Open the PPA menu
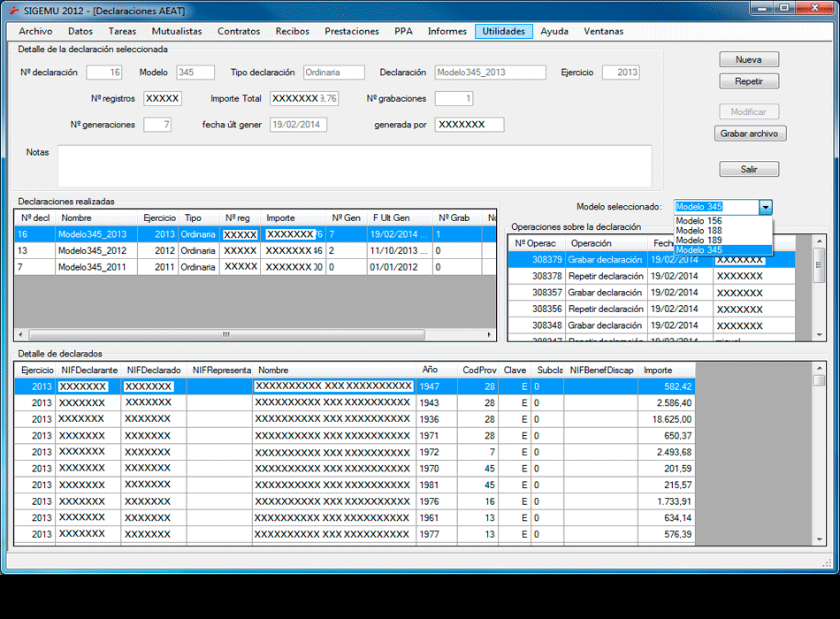The image size is (840, 619). point(403,31)
